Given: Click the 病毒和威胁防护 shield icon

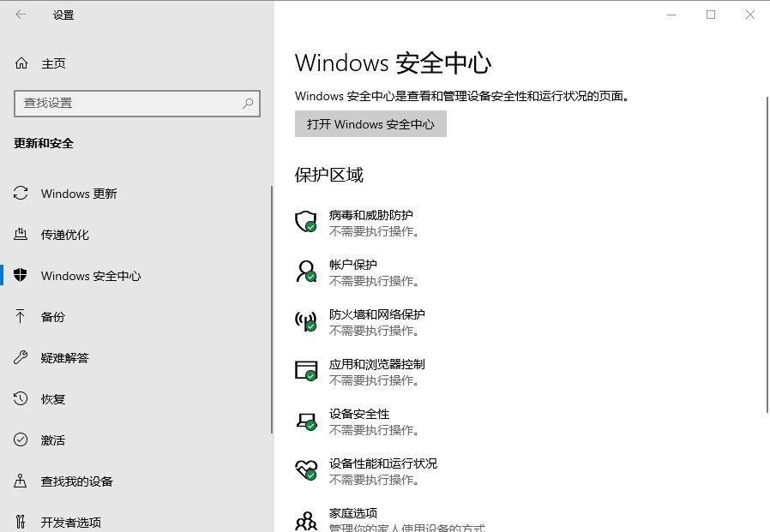Looking at the screenshot, I should (x=306, y=221).
